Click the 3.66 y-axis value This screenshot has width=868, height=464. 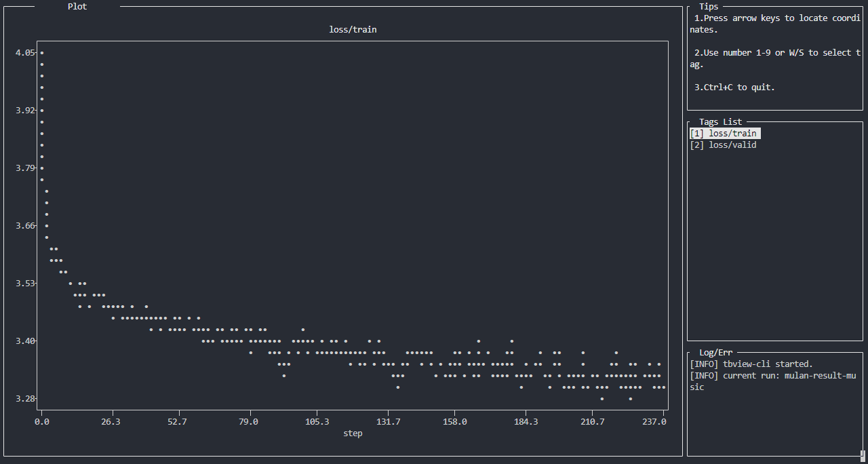point(25,226)
